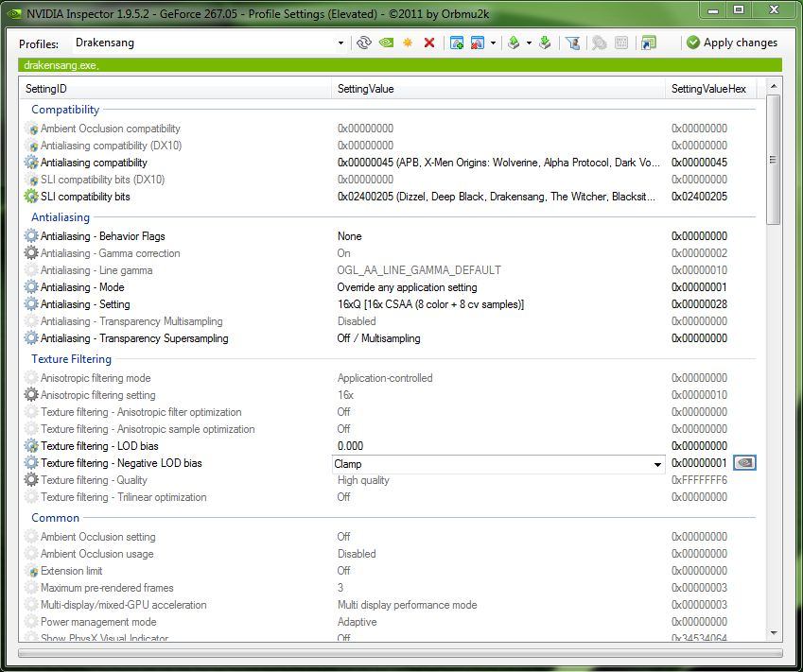Click the gear icon of Antialiasing - Setting
This screenshot has width=803, height=672.
pyautogui.click(x=31, y=303)
